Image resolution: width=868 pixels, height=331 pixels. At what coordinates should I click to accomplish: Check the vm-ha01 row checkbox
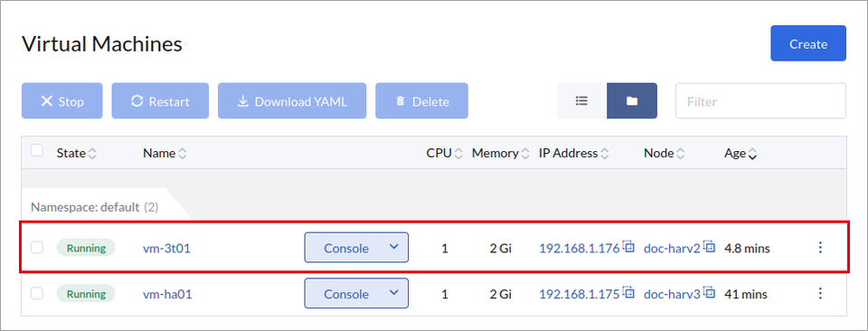tap(37, 293)
